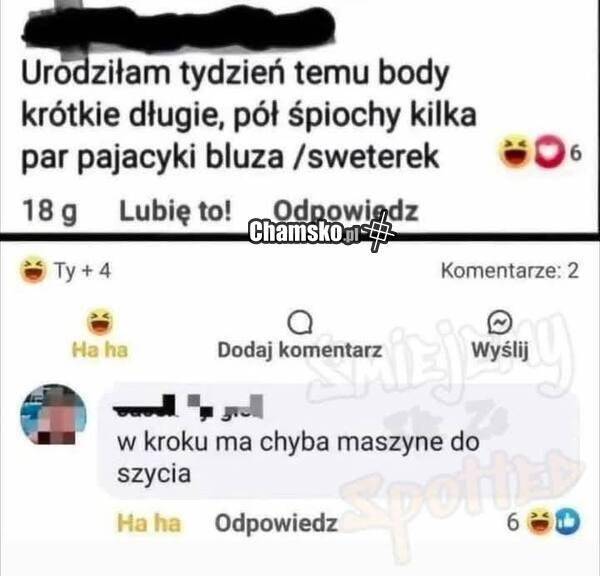
Task: Open 'Komentarze: 2' comments list
Action: [510, 271]
